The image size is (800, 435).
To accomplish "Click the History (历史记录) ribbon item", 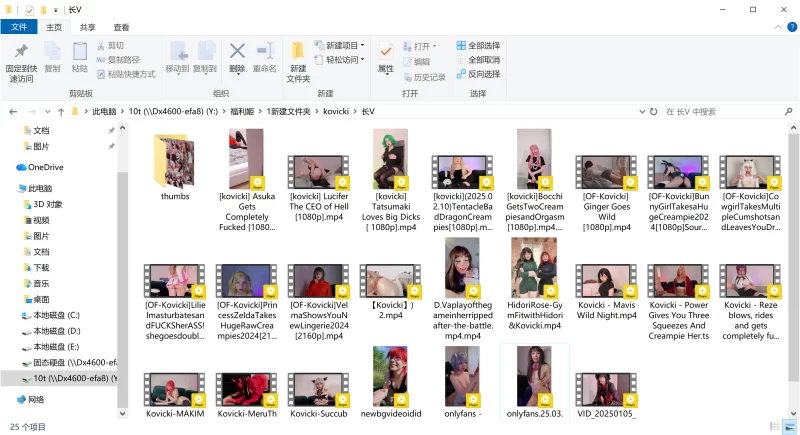I will (424, 77).
